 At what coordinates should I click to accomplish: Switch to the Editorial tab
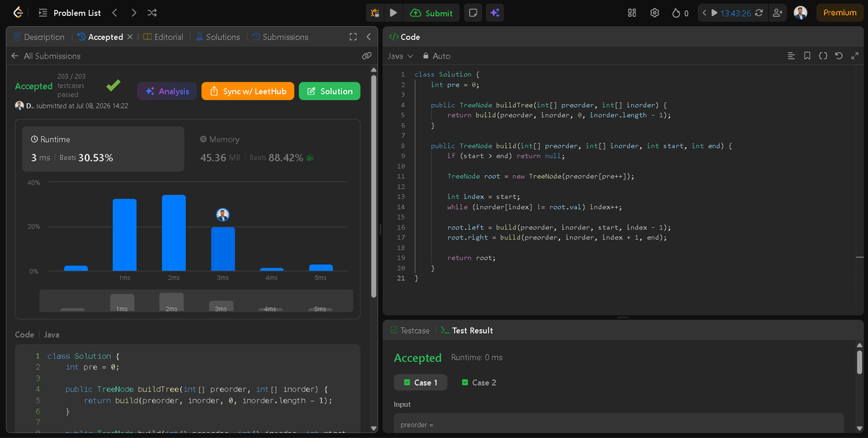[164, 37]
